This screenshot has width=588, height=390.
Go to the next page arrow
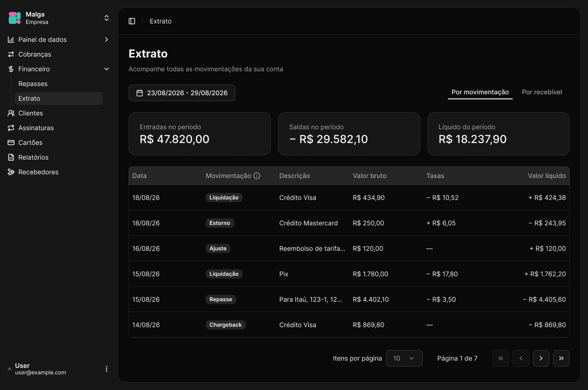click(x=541, y=358)
